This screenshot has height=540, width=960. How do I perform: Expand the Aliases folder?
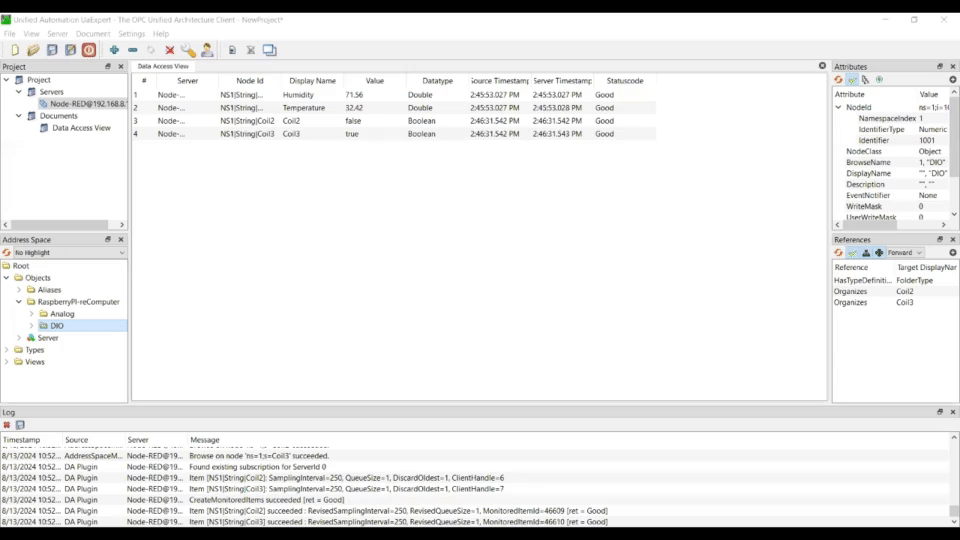coord(19,290)
